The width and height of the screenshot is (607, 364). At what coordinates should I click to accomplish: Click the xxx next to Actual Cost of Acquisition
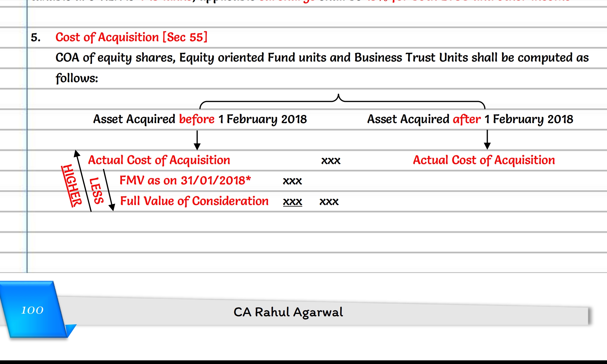pos(331,160)
